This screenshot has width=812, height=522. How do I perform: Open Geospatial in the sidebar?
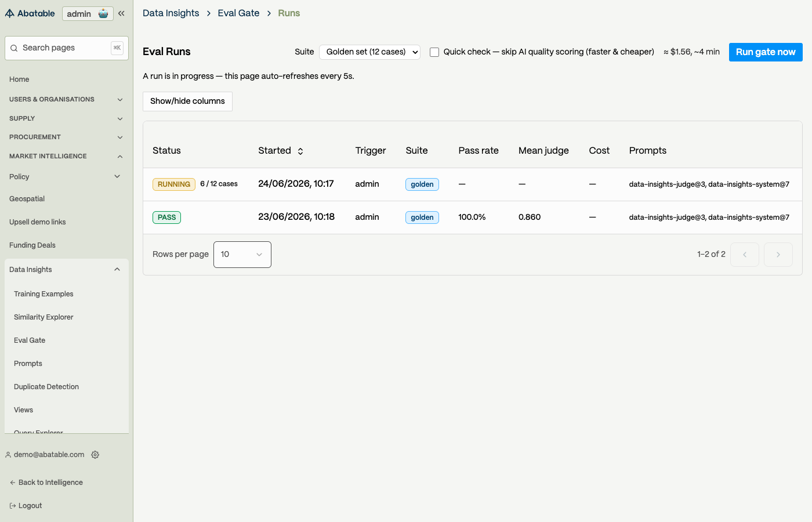click(x=27, y=199)
